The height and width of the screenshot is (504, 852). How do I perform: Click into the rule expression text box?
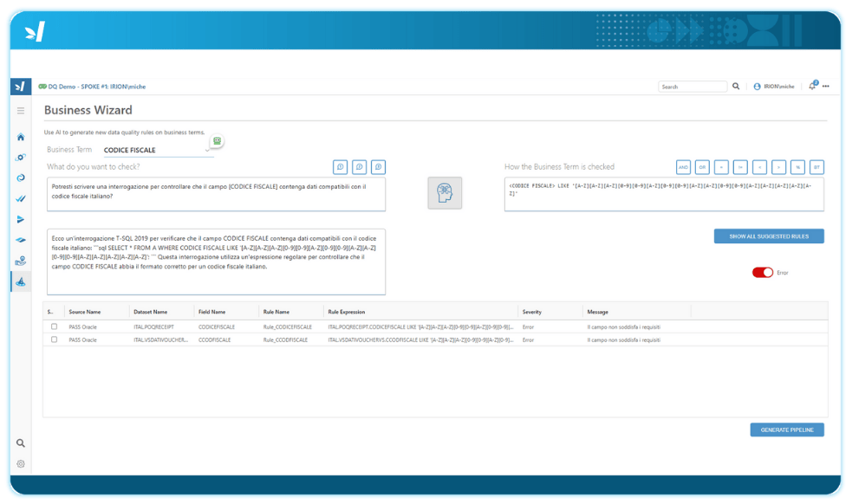click(664, 194)
